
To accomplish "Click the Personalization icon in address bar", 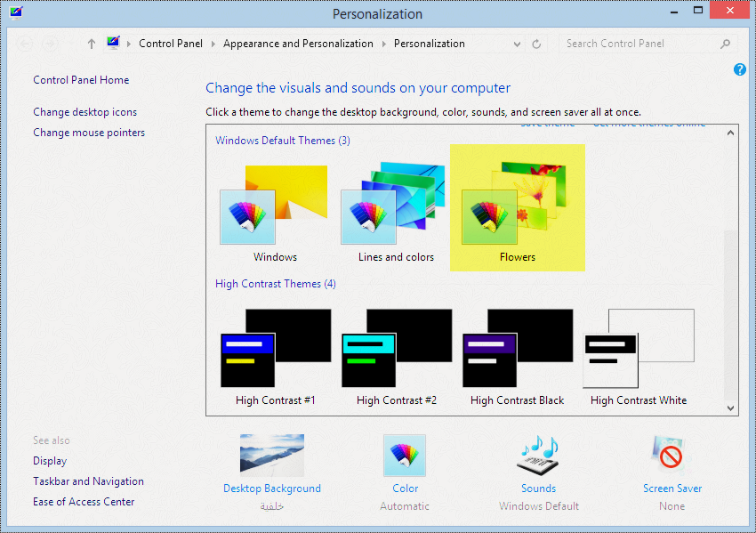I will pos(113,43).
